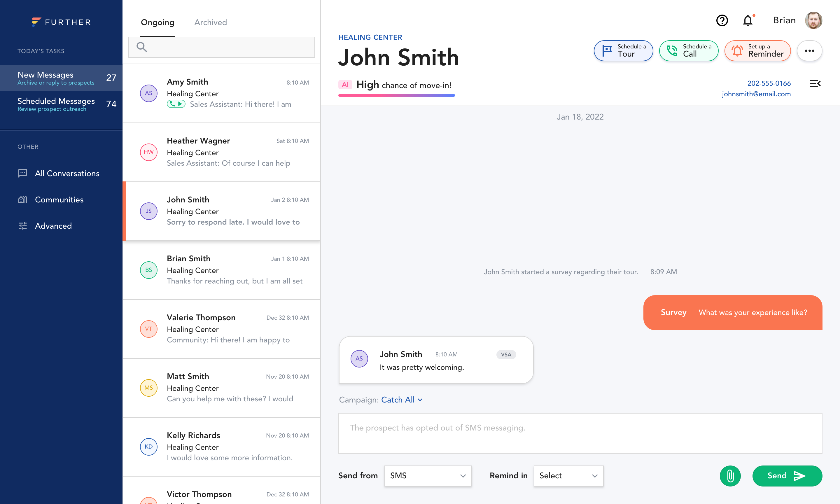Viewport: 840px width, 504px height.
Task: Click the 202-555-0166 phone link
Action: coord(769,83)
